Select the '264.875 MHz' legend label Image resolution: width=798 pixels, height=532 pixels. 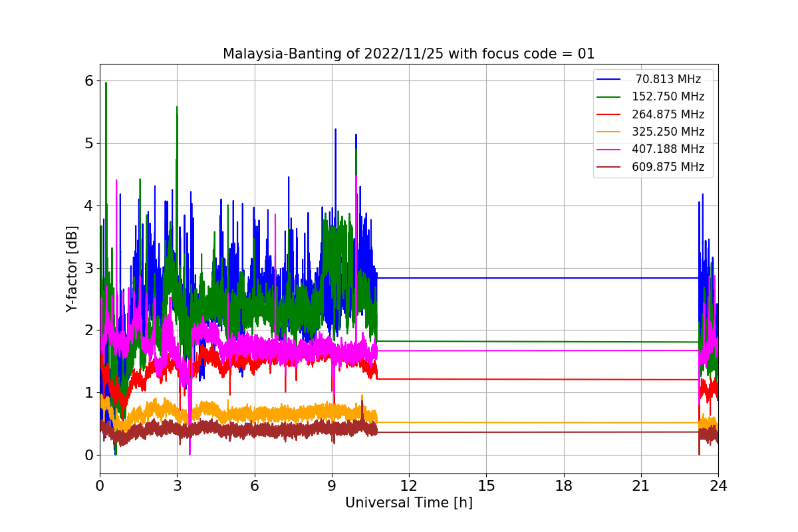click(x=668, y=114)
